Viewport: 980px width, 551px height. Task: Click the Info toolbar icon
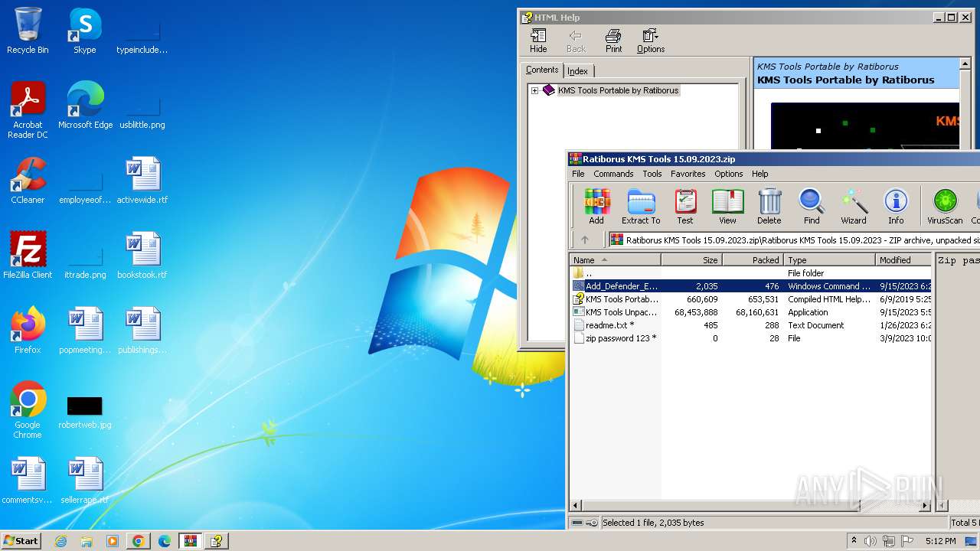coord(896,207)
